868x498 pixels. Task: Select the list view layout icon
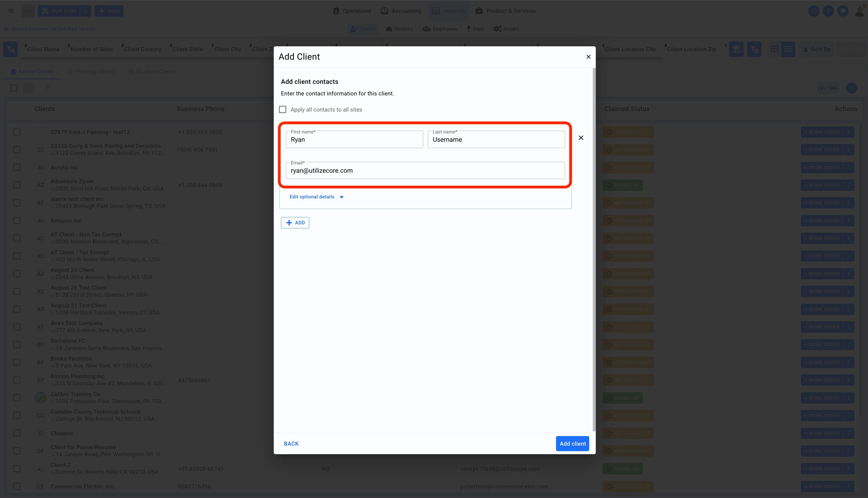[x=788, y=49]
